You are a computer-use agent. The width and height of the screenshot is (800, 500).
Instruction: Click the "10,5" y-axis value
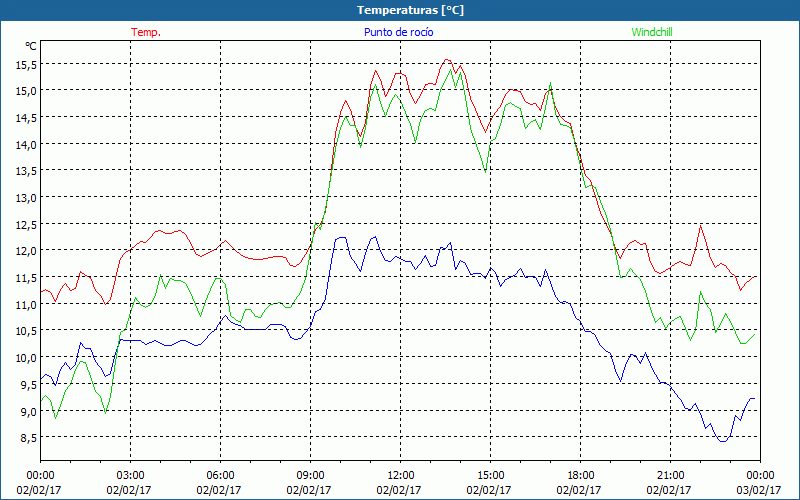[x=26, y=331]
